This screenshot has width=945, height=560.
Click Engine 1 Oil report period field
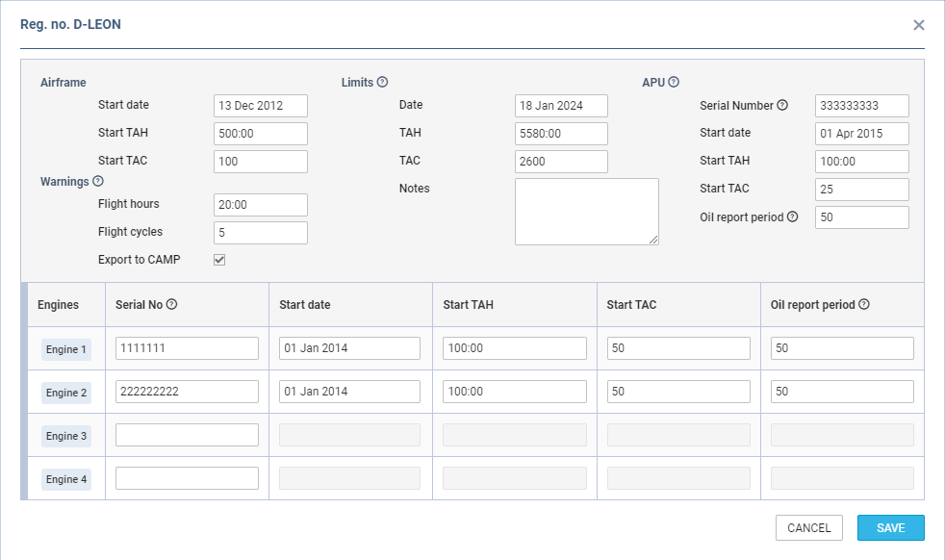pyautogui.click(x=842, y=348)
